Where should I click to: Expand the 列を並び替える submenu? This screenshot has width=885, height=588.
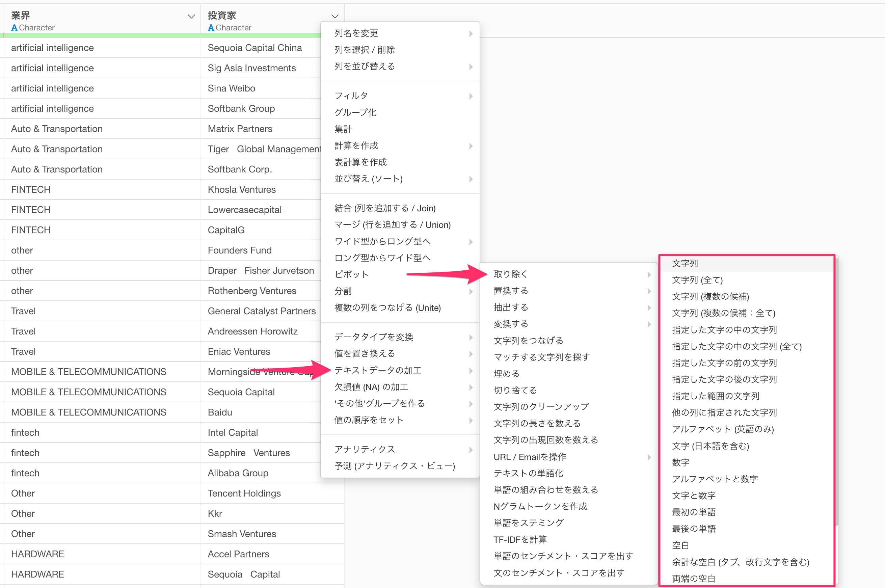[x=400, y=66]
